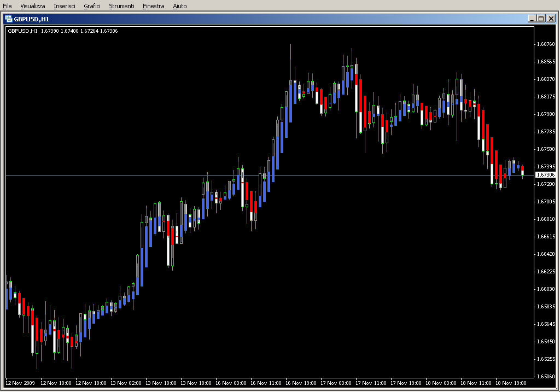Click price scale value 1.68370

point(546,79)
